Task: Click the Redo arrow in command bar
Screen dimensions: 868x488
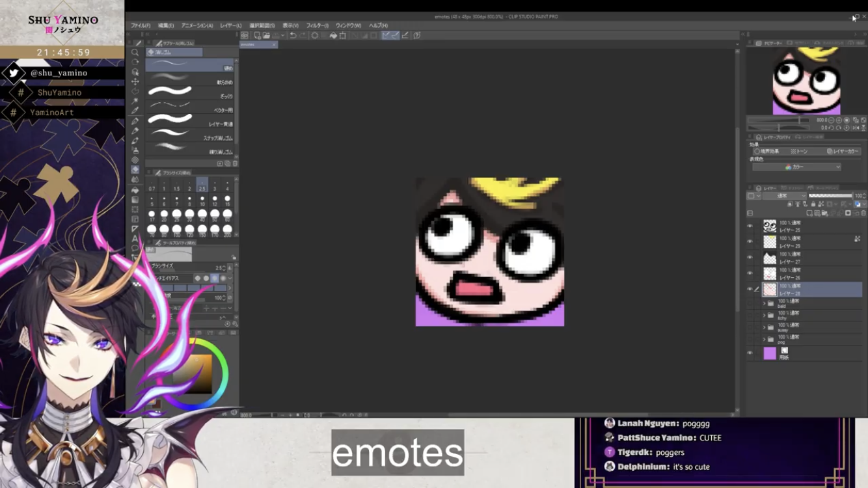Action: [303, 35]
